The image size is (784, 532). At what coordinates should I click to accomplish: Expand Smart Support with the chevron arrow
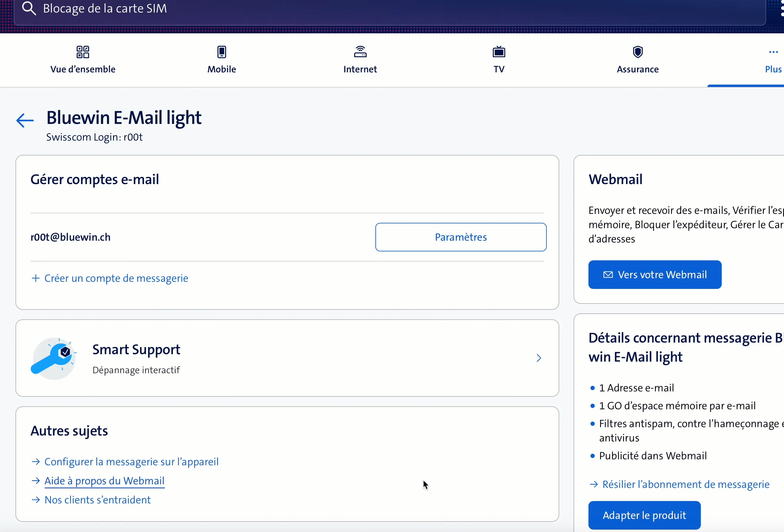539,358
